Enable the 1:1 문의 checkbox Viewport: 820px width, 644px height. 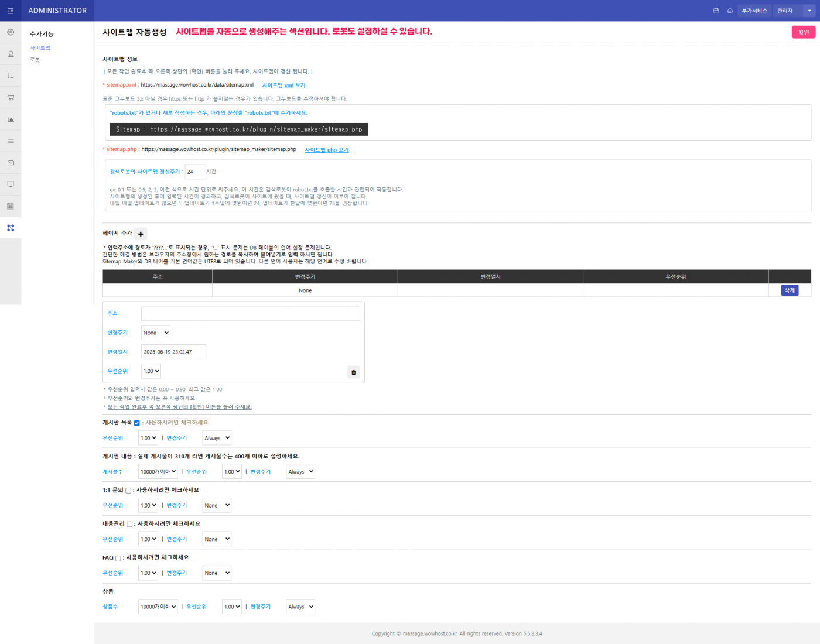[x=128, y=491]
